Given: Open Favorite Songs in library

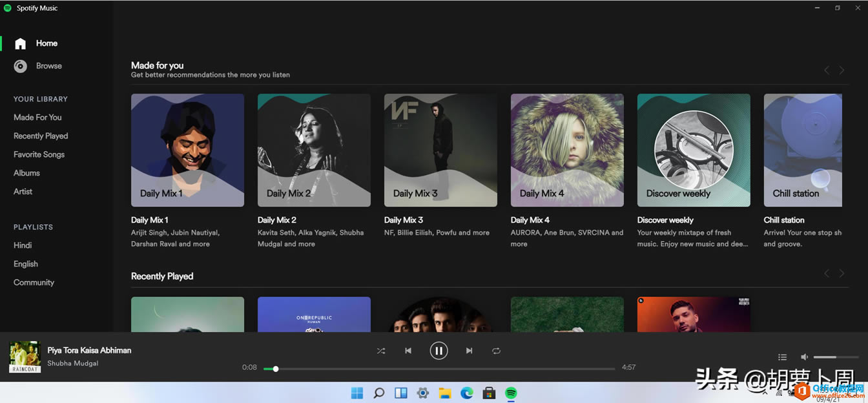Looking at the screenshot, I should point(39,154).
